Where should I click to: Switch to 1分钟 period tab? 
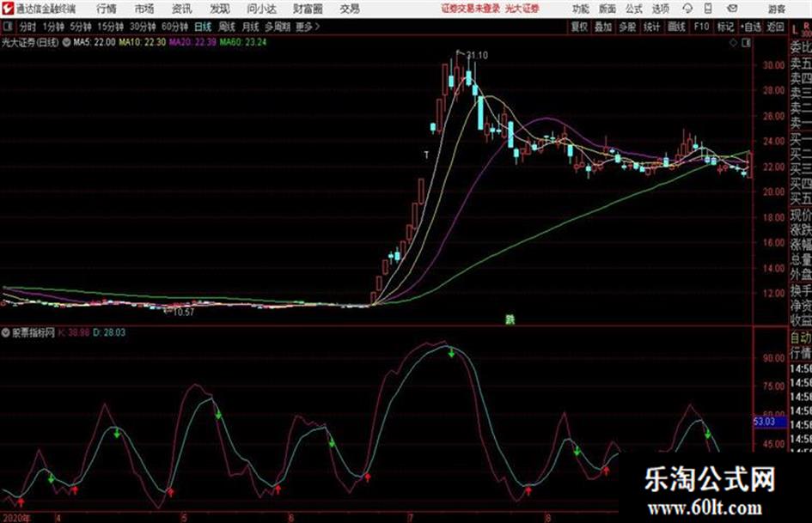pos(52,27)
